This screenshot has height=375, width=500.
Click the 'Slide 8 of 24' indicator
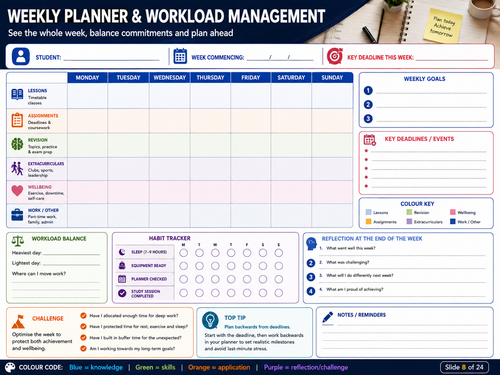[464, 367]
